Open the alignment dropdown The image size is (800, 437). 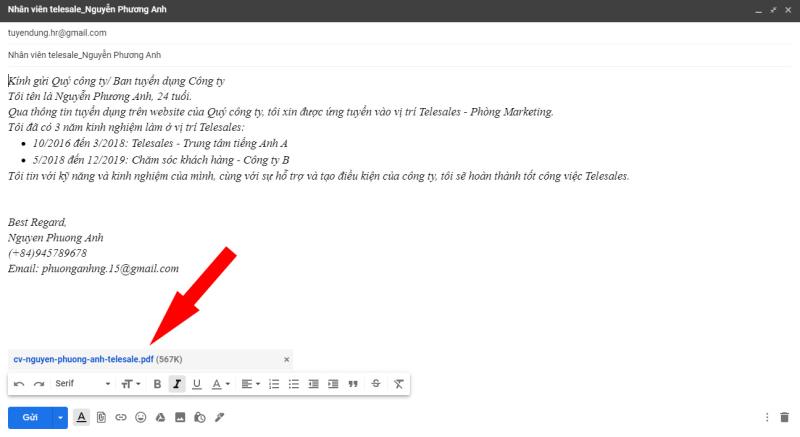pos(251,384)
